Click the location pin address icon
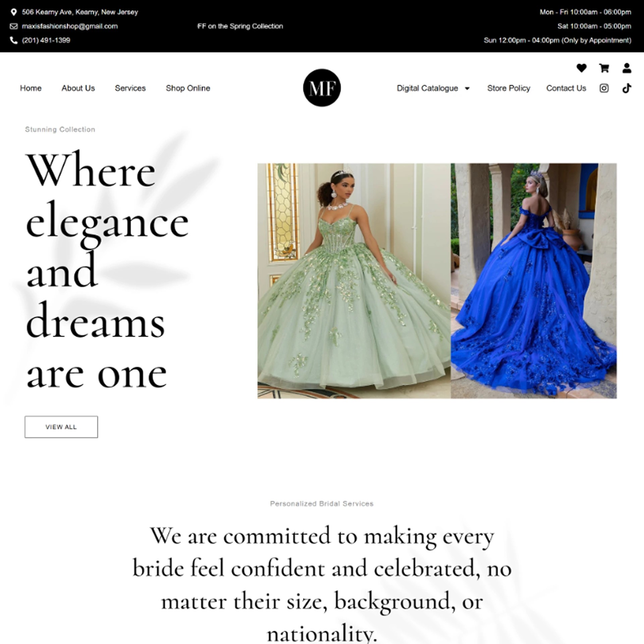Viewport: 644px width, 644px height. point(13,12)
